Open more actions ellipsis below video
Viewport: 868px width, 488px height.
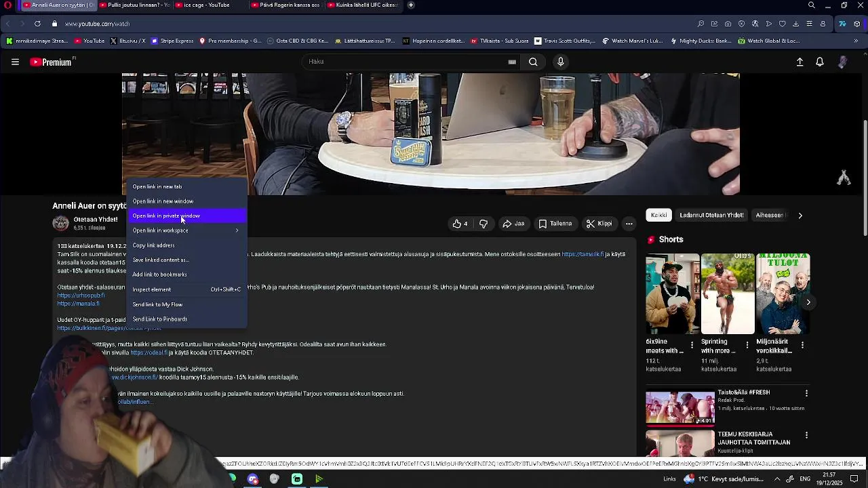[629, 224]
